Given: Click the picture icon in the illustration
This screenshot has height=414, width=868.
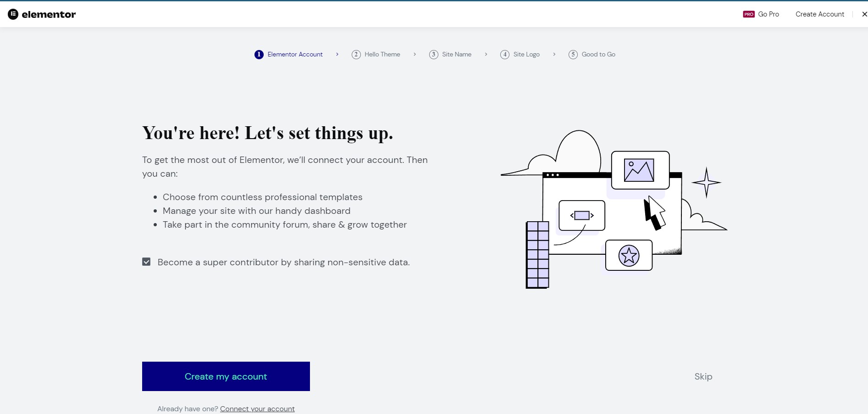Looking at the screenshot, I should pos(639,170).
